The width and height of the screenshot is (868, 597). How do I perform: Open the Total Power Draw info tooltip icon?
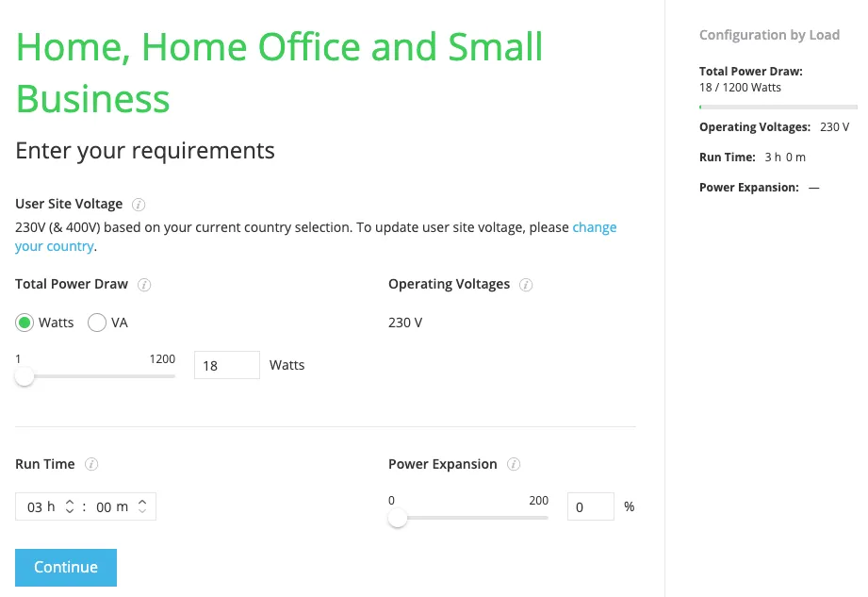coord(144,284)
